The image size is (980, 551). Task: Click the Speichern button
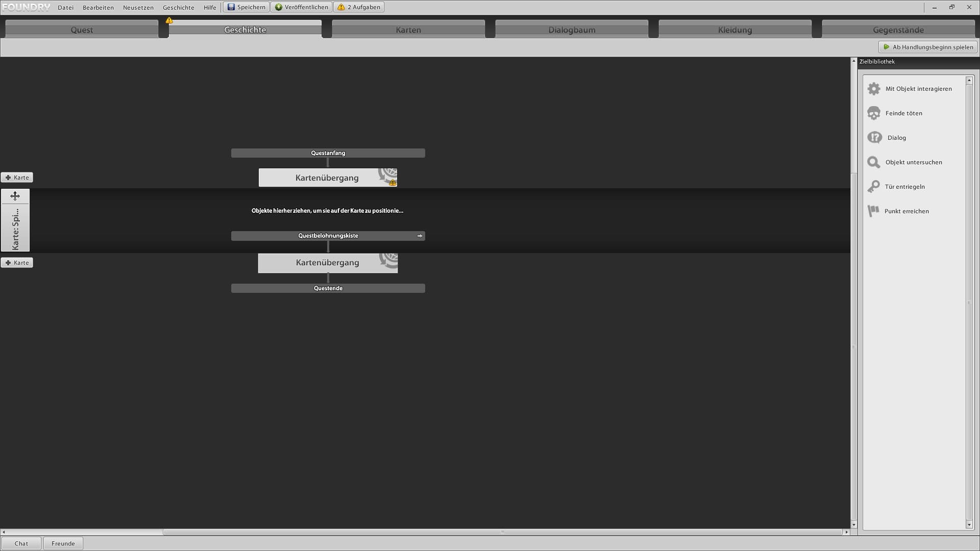[246, 7]
